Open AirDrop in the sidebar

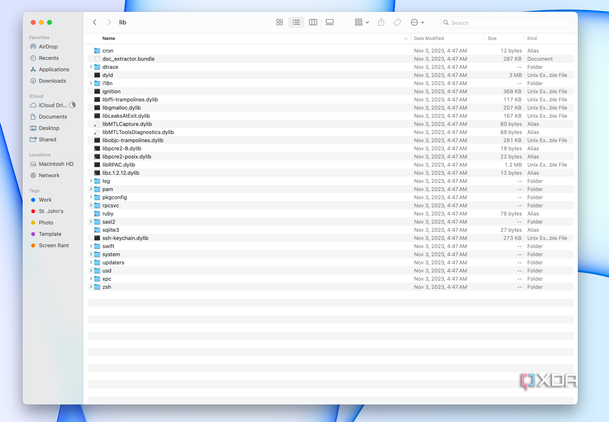point(48,47)
